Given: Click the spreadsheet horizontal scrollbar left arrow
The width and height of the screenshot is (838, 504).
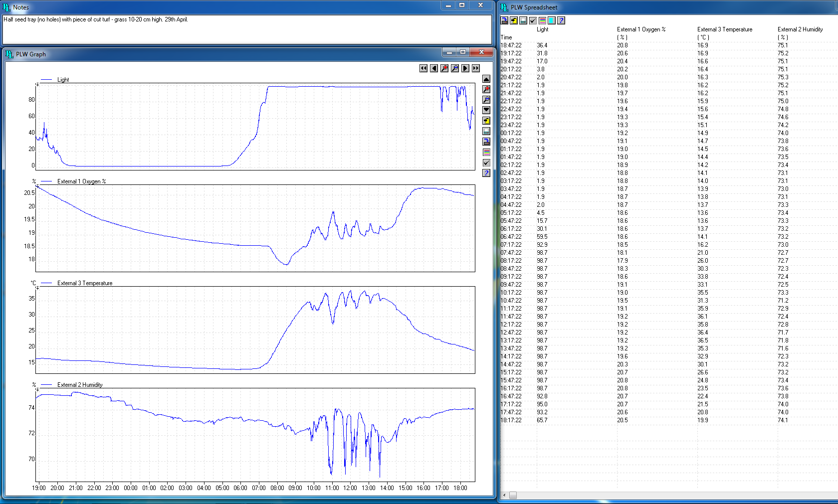Looking at the screenshot, I should tap(504, 495).
